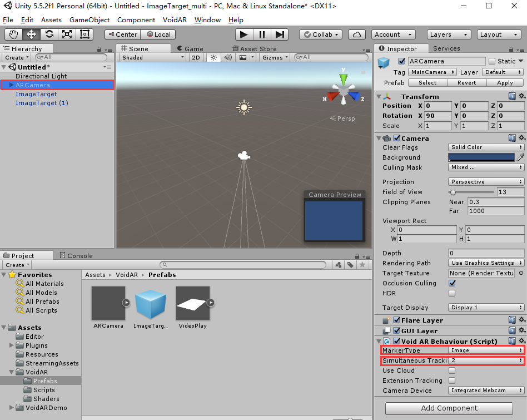Viewport: 527px width, 420px height.
Task: Toggle pivot Center button
Action: click(x=123, y=34)
